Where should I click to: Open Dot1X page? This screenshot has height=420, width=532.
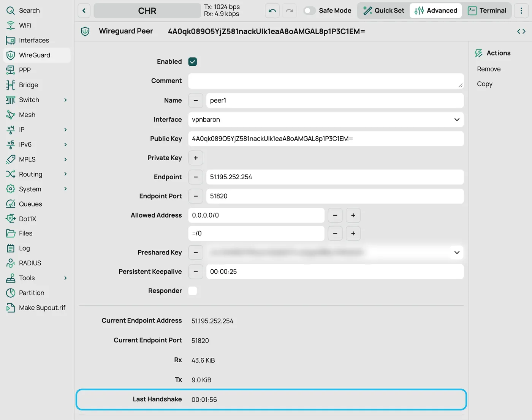coord(21,219)
